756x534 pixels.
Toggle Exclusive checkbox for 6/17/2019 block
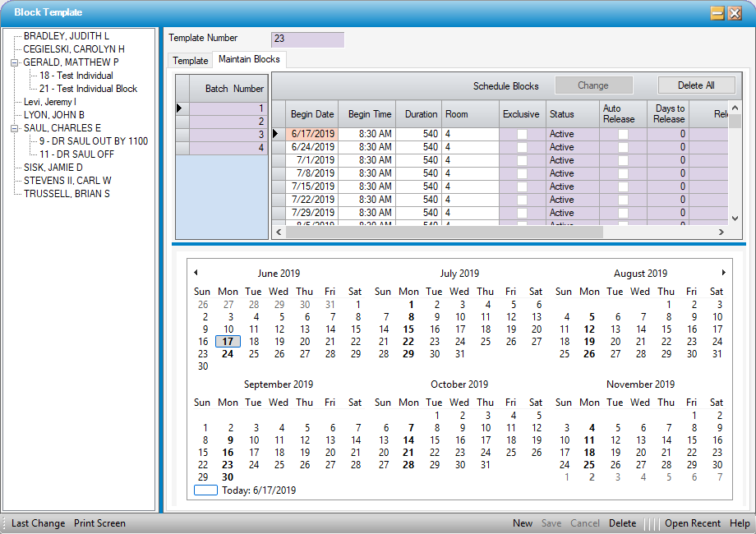pos(523,134)
